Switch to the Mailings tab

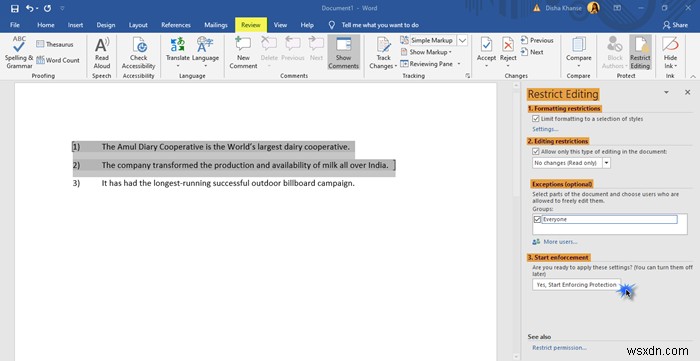(x=216, y=25)
